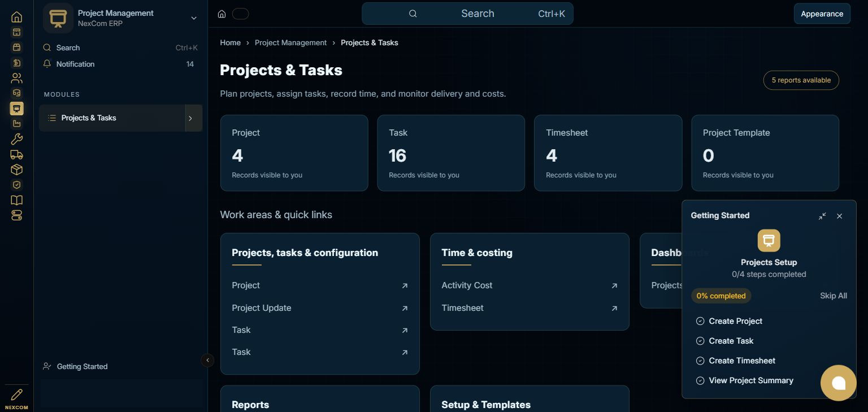Toggle the pill switch beside the top-bar home icon
This screenshot has width=868, height=412.
tap(240, 14)
